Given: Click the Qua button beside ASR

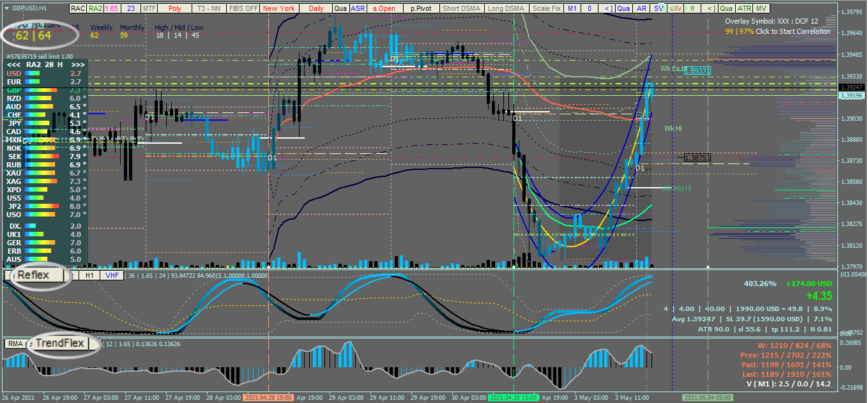Looking at the screenshot, I should pos(340,8).
